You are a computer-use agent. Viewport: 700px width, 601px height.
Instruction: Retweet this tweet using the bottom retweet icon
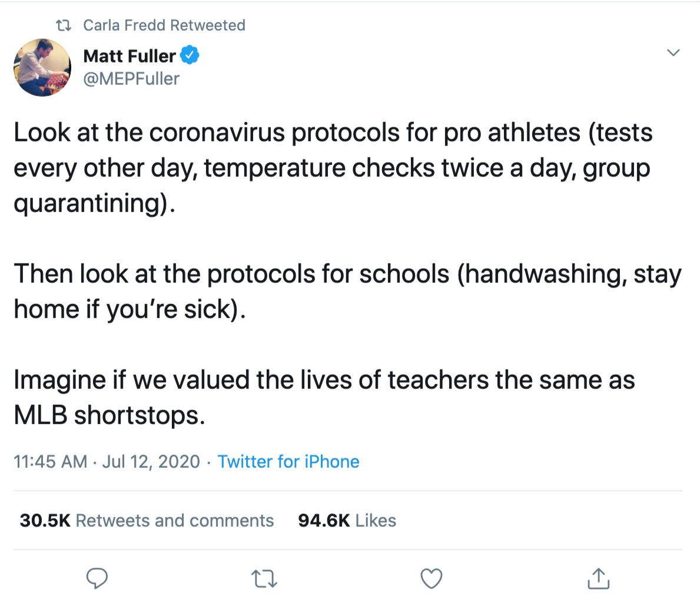[x=264, y=579]
